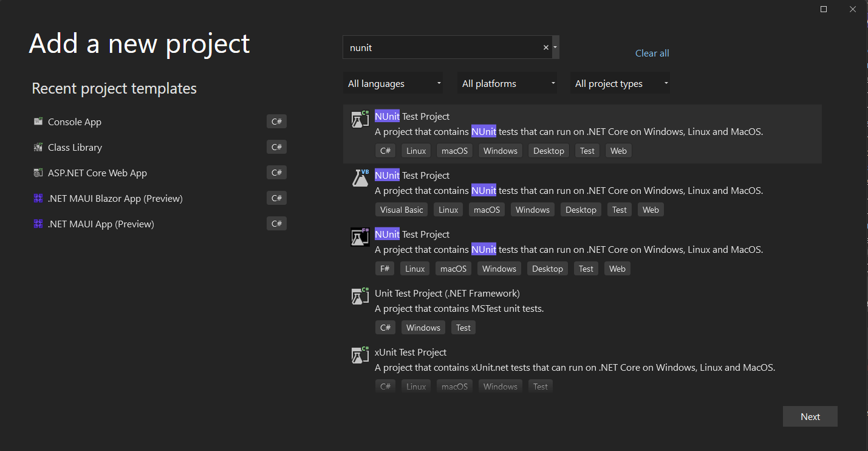This screenshot has width=868, height=451.
Task: Click the .NET MAUI App (Preview) icon
Action: pos(38,224)
